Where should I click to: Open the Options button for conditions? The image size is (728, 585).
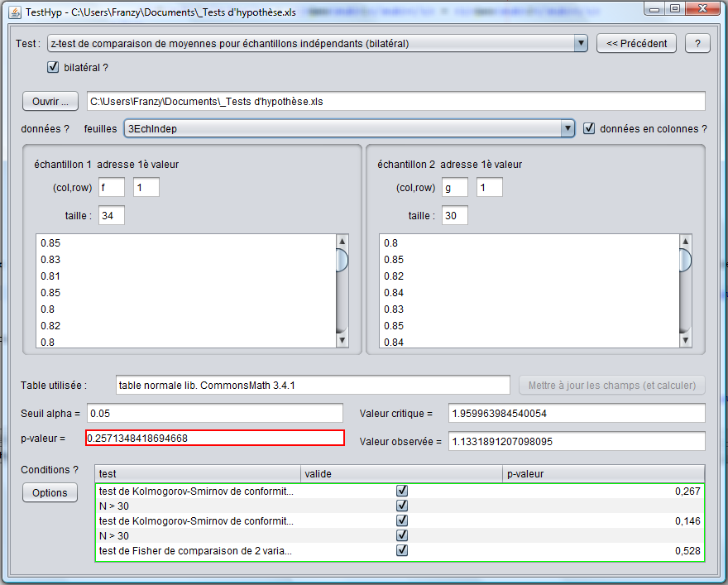click(50, 492)
